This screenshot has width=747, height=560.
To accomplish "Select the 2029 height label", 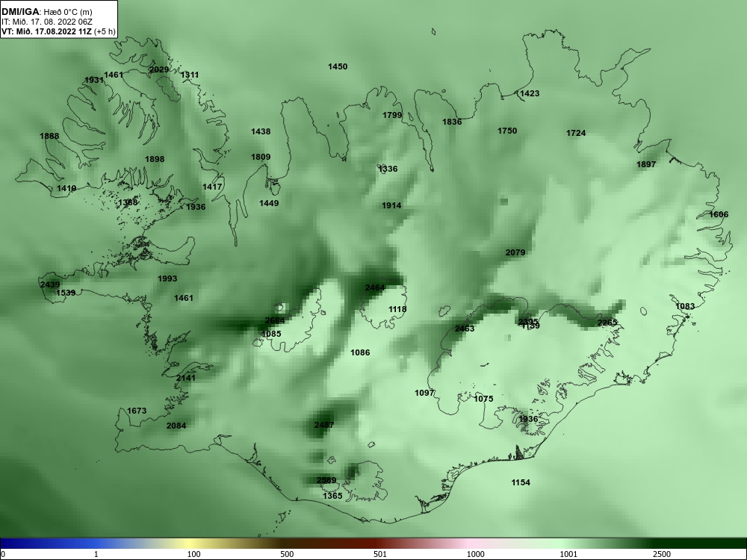I will pyautogui.click(x=159, y=69).
